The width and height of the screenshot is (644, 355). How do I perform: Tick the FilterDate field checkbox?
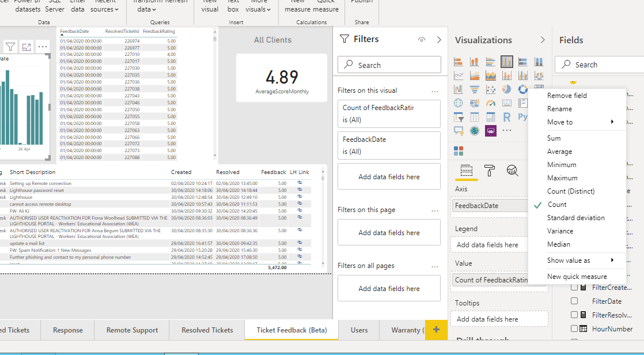click(574, 301)
